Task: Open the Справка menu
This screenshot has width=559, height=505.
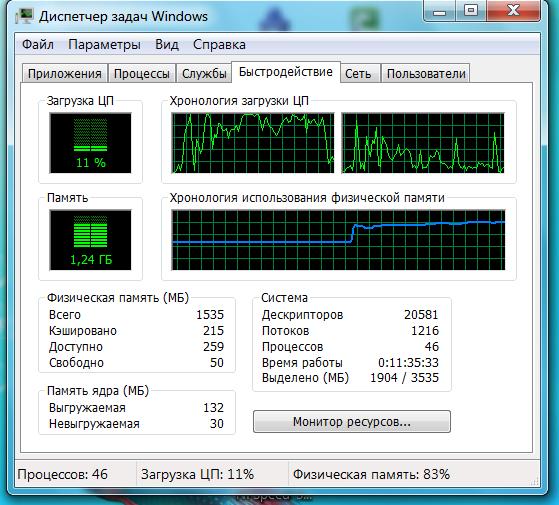Action: point(219,45)
